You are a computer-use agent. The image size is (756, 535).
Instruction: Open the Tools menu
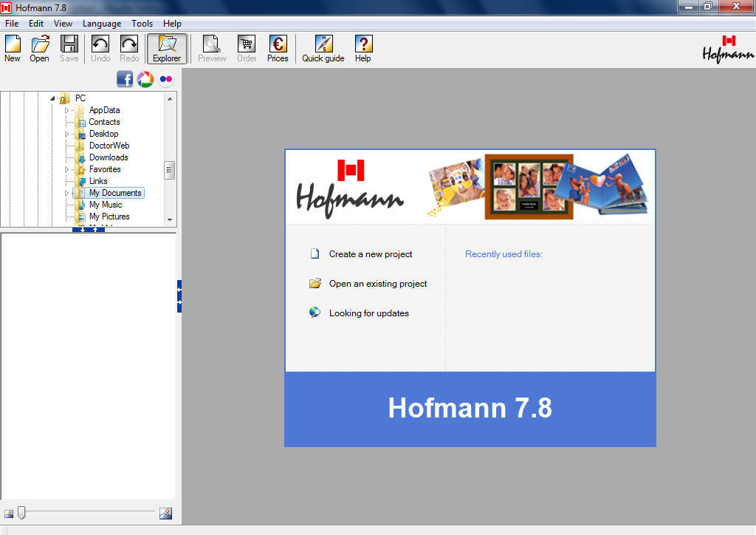[x=142, y=23]
